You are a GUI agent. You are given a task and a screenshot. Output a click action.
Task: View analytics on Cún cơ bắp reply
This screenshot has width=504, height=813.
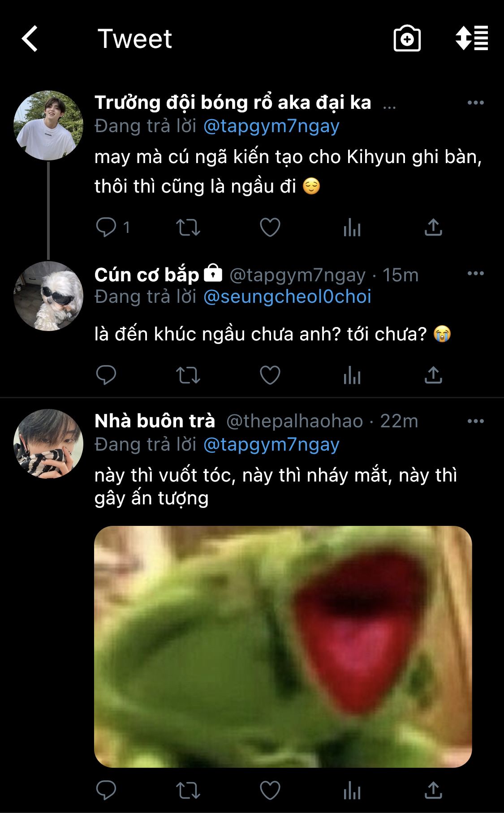(352, 375)
